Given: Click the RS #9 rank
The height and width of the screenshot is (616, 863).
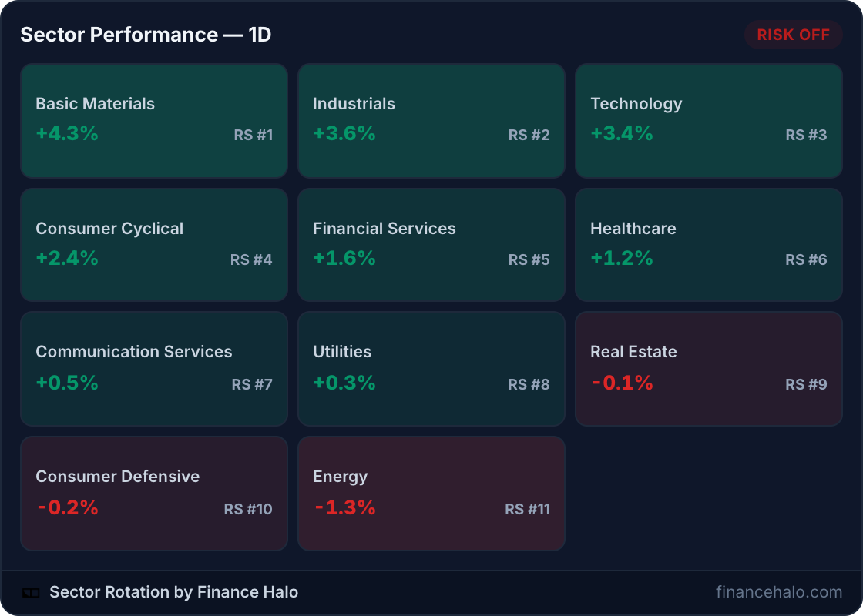Looking at the screenshot, I should (x=806, y=384).
